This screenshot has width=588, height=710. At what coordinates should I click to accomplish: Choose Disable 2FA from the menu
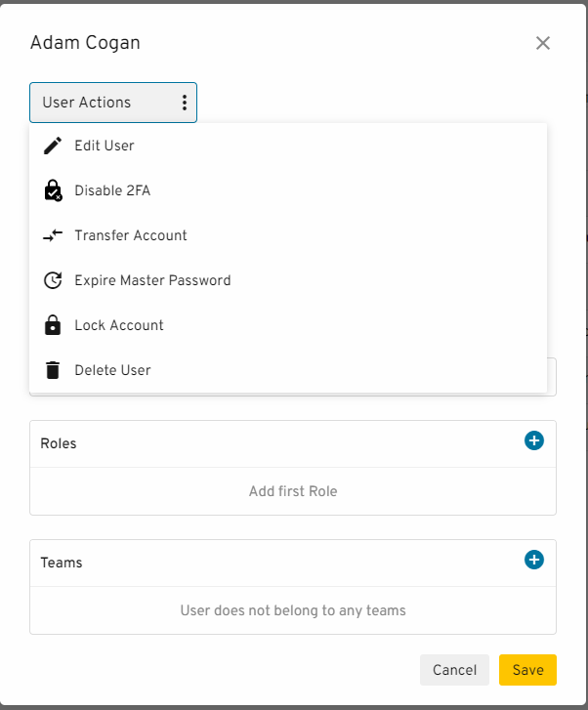pyautogui.click(x=112, y=190)
